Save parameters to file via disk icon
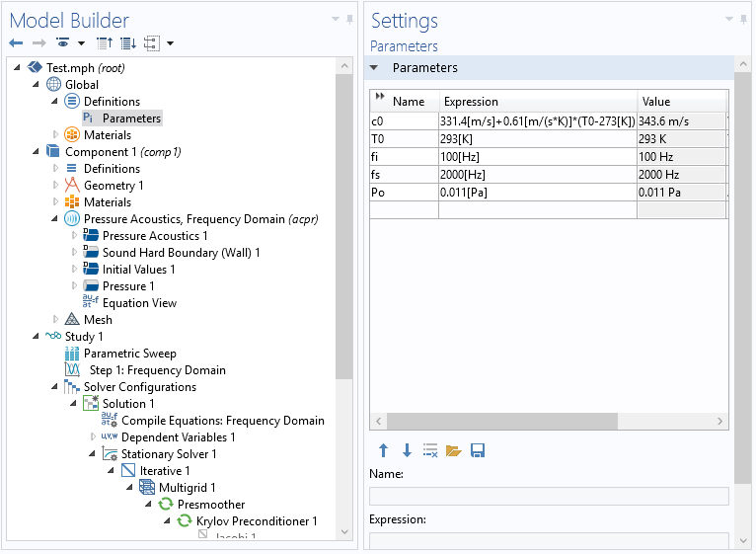The width and height of the screenshot is (756, 554). click(x=478, y=450)
